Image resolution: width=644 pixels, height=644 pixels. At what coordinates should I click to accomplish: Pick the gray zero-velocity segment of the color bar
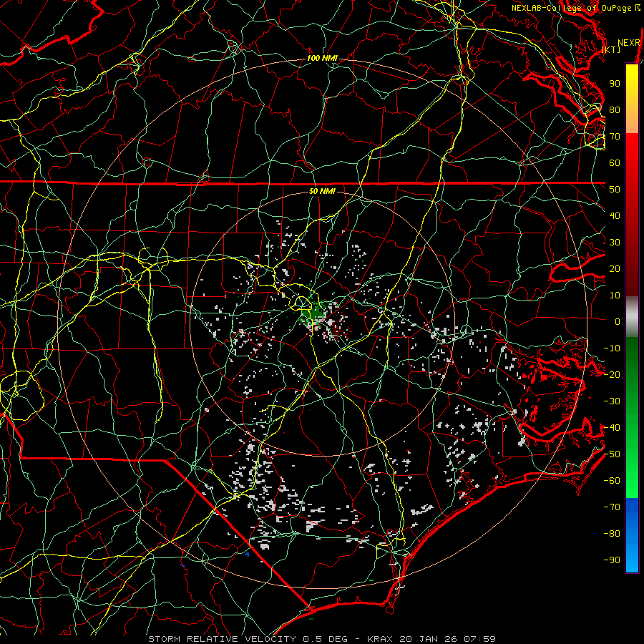(x=632, y=317)
